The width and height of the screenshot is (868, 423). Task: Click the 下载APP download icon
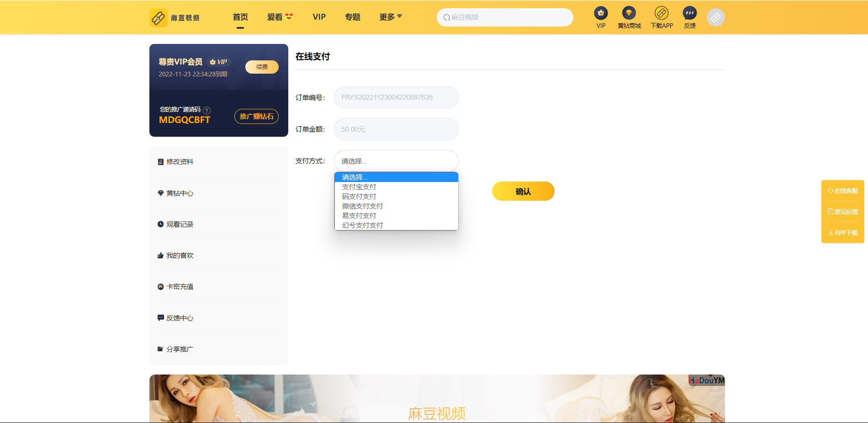coord(662,13)
